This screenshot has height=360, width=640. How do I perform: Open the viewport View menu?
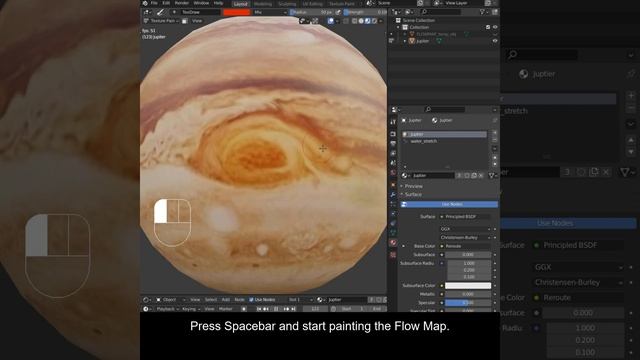[x=197, y=21]
